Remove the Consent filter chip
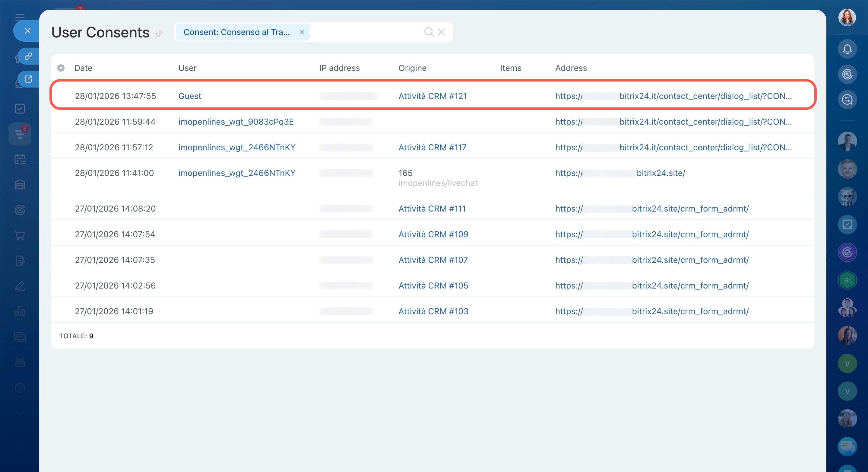Screen dimensions: 868x472 [x=302, y=32]
